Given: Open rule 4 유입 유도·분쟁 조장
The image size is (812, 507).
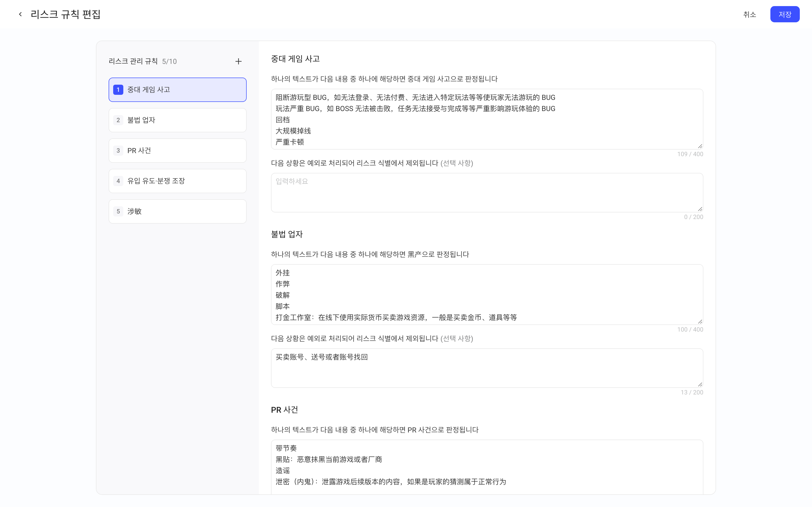Looking at the screenshot, I should (x=178, y=181).
